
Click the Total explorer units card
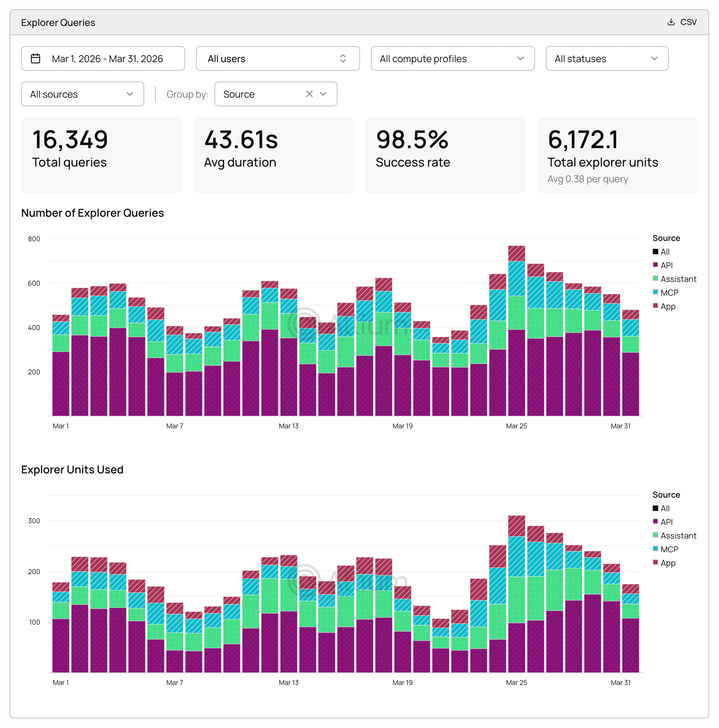pos(617,155)
